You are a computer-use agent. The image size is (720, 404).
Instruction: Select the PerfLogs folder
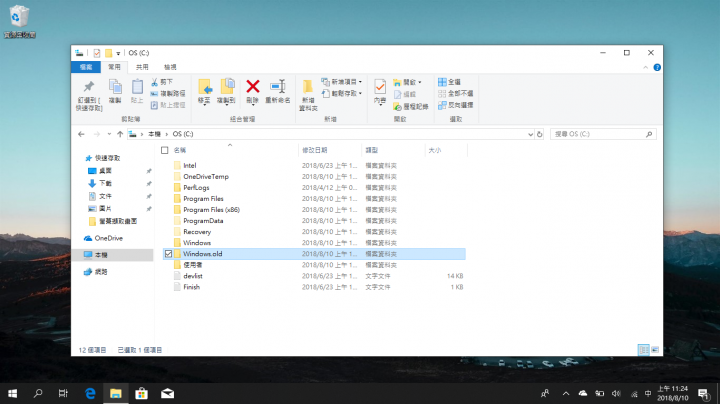(x=196, y=188)
